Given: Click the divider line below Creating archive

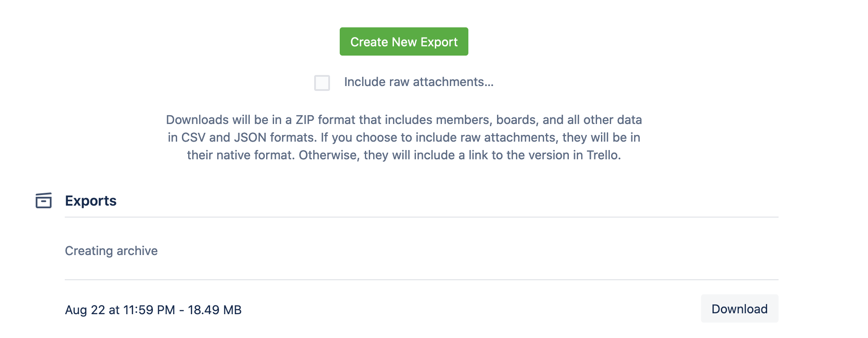Looking at the screenshot, I should (422, 280).
